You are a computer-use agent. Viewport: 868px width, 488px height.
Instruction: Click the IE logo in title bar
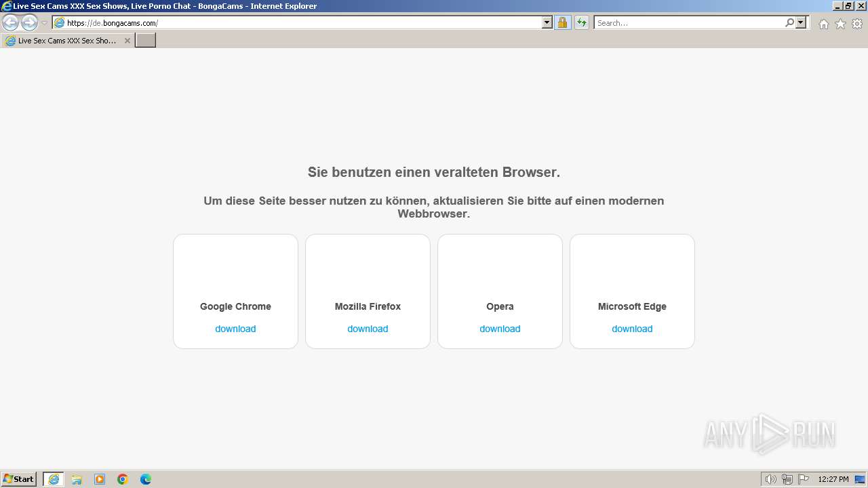point(7,6)
